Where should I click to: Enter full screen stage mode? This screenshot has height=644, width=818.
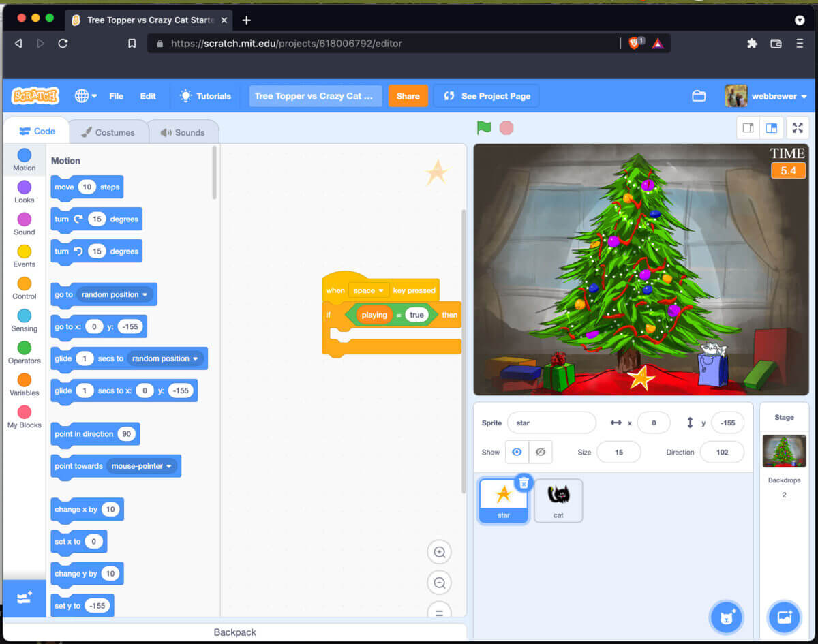tap(797, 128)
